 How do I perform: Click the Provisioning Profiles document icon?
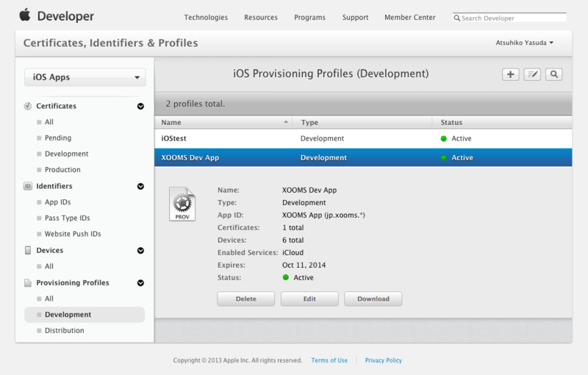coord(28,283)
